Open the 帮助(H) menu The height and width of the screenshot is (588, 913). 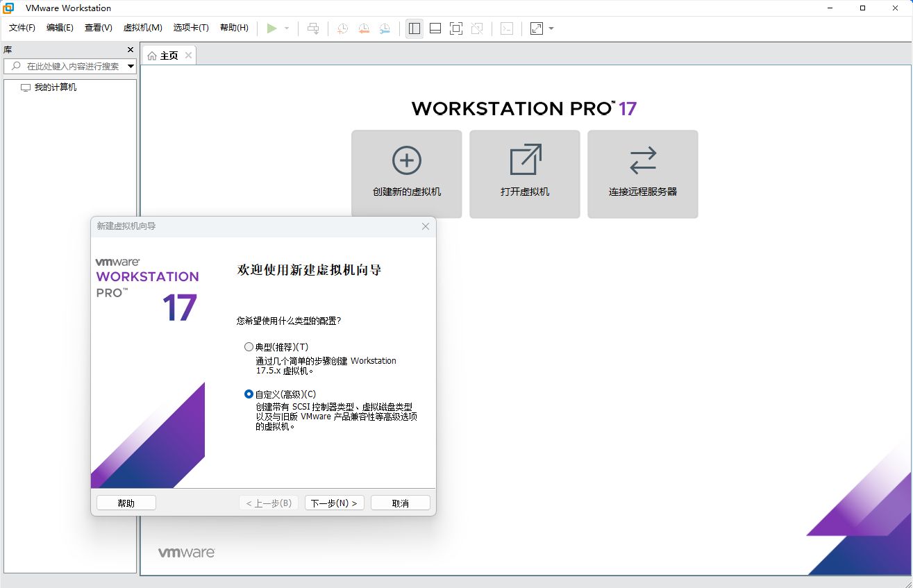[x=234, y=28]
